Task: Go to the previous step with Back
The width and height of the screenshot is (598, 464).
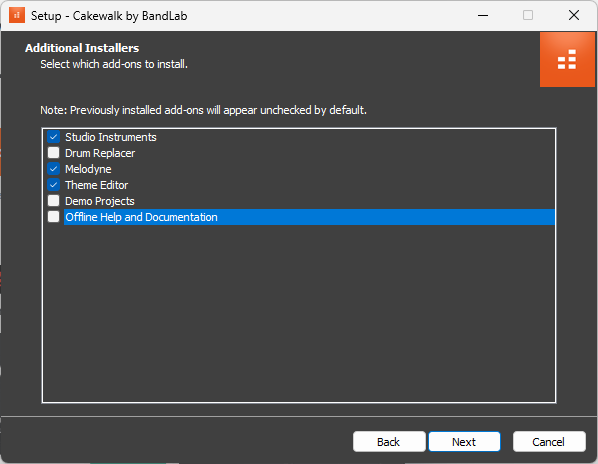Action: (389, 442)
